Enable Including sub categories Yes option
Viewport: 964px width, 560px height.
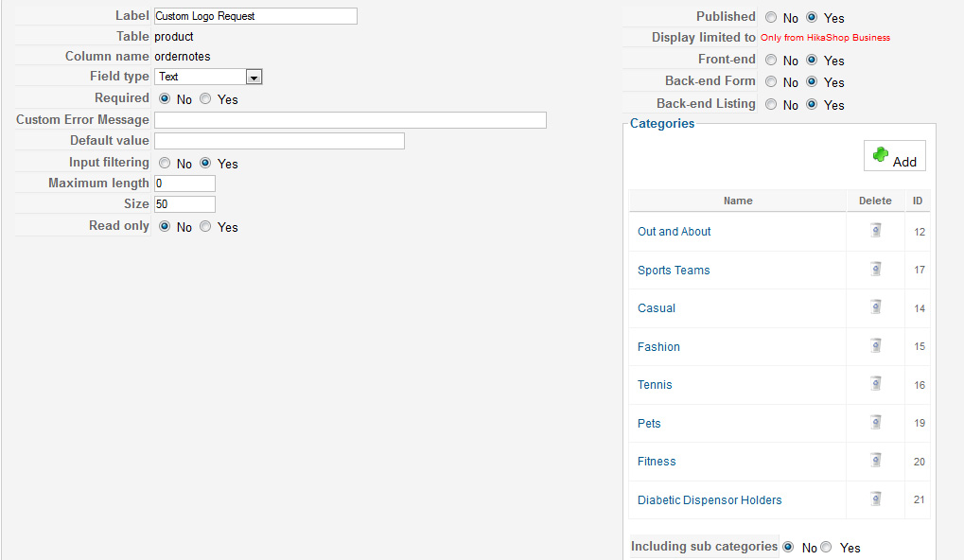826,547
